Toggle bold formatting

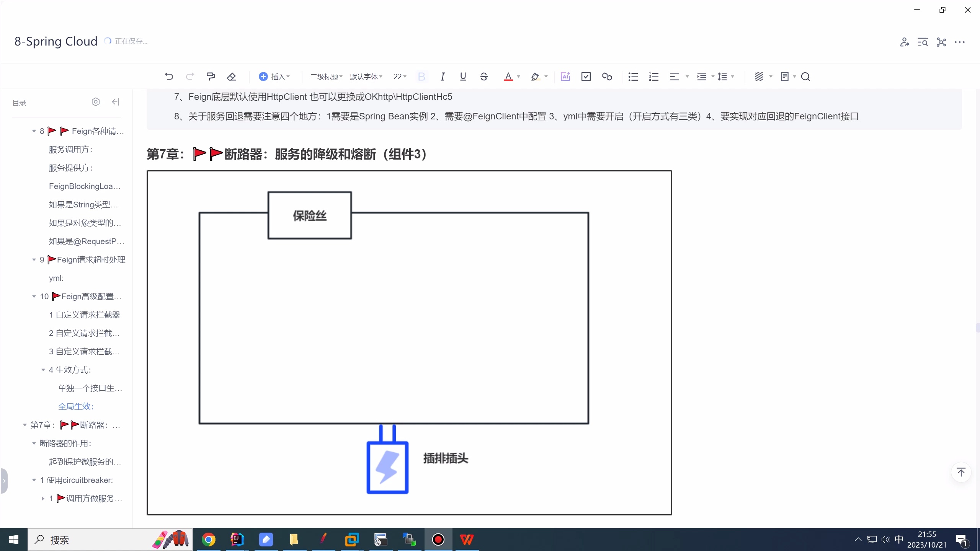421,77
